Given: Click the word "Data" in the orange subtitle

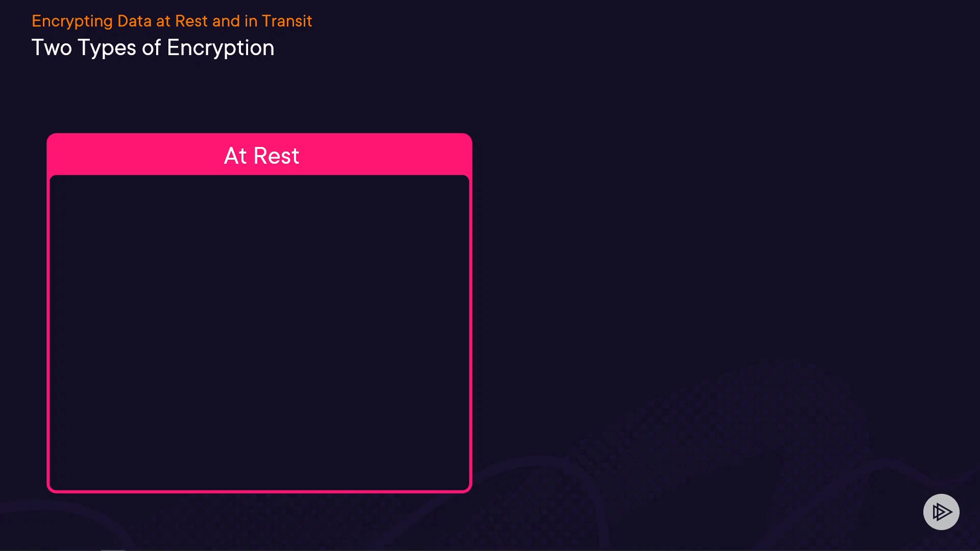Looking at the screenshot, I should [x=134, y=21].
